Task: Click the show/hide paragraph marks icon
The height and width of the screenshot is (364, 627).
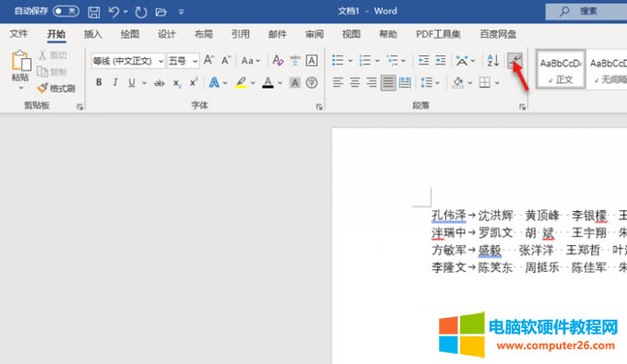Action: pyautogui.click(x=515, y=61)
